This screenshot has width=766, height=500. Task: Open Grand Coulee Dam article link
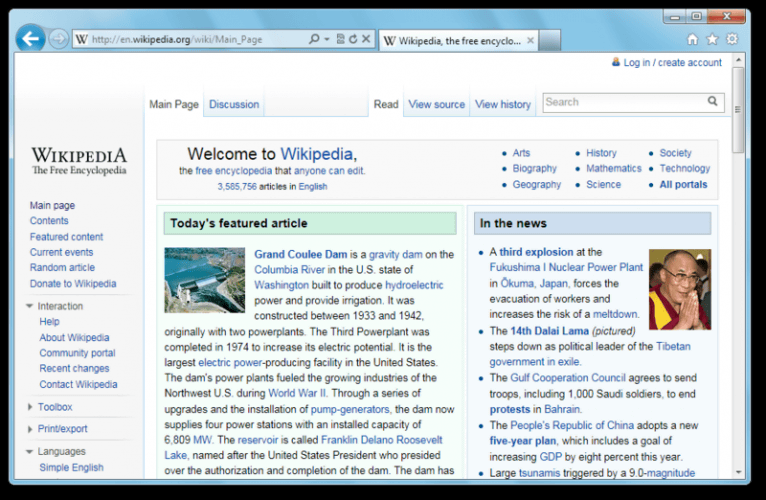tap(300, 254)
